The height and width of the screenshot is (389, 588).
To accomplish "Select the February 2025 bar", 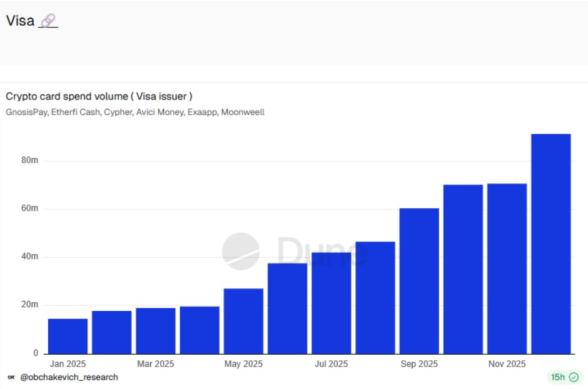I will coord(111,332).
